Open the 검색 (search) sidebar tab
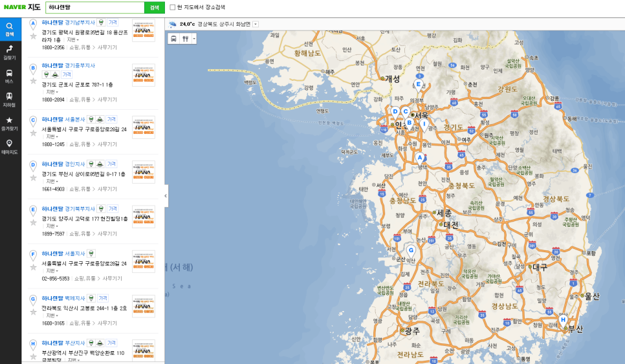This screenshot has height=364, width=625. click(x=10, y=29)
